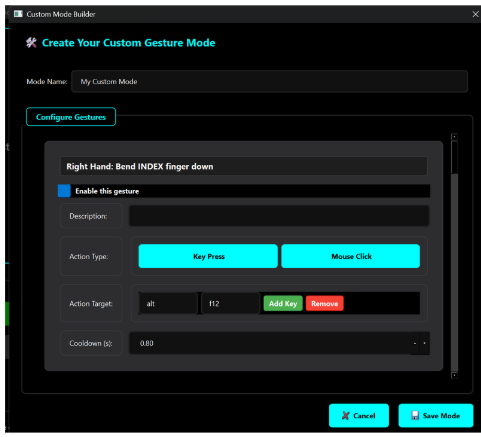This screenshot has width=481, height=437.
Task: Click the Custom Mode Builder window icon
Action: tap(18, 14)
